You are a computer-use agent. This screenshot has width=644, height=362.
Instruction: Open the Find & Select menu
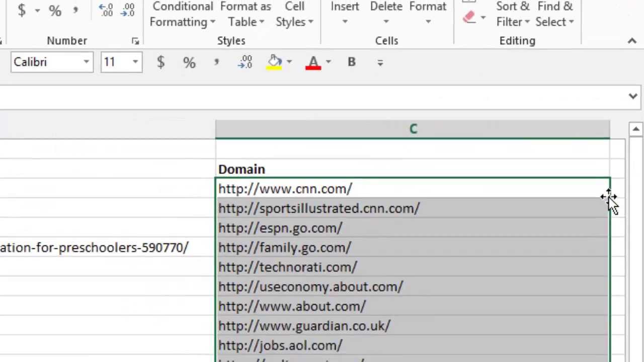click(554, 14)
